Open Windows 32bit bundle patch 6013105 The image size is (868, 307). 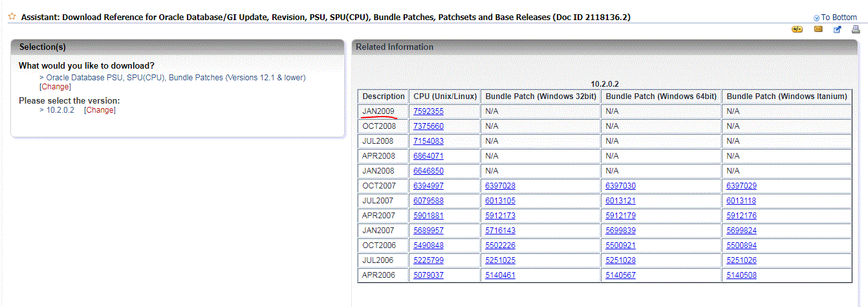tap(500, 201)
